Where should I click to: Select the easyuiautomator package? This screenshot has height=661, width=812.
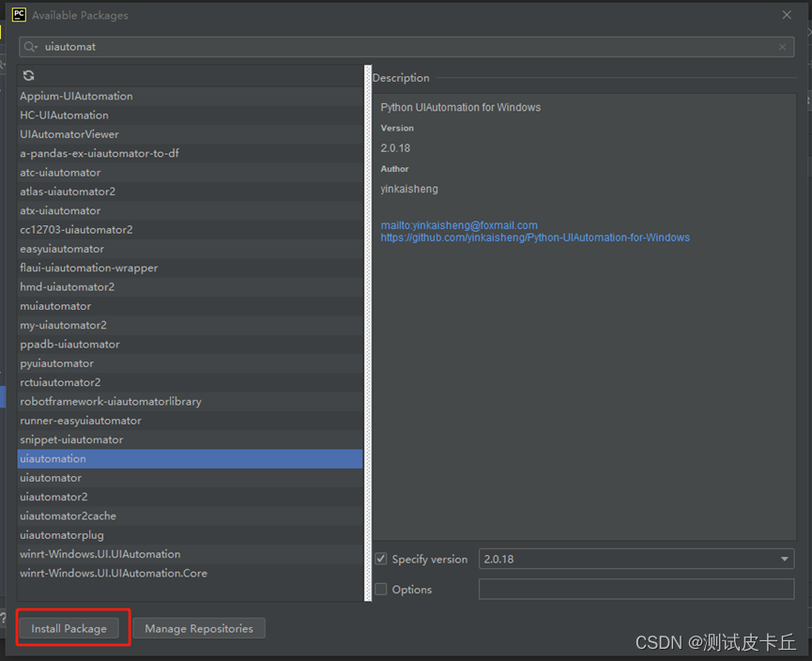click(x=190, y=249)
